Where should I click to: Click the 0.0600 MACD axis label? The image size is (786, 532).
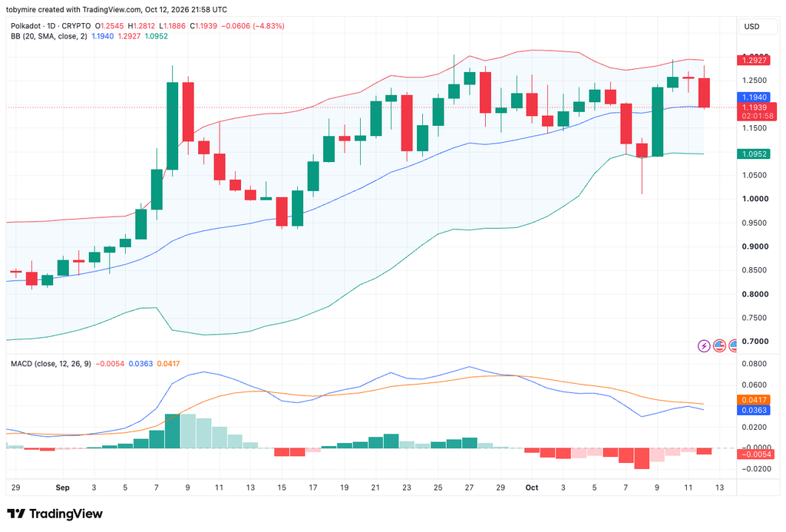click(755, 385)
